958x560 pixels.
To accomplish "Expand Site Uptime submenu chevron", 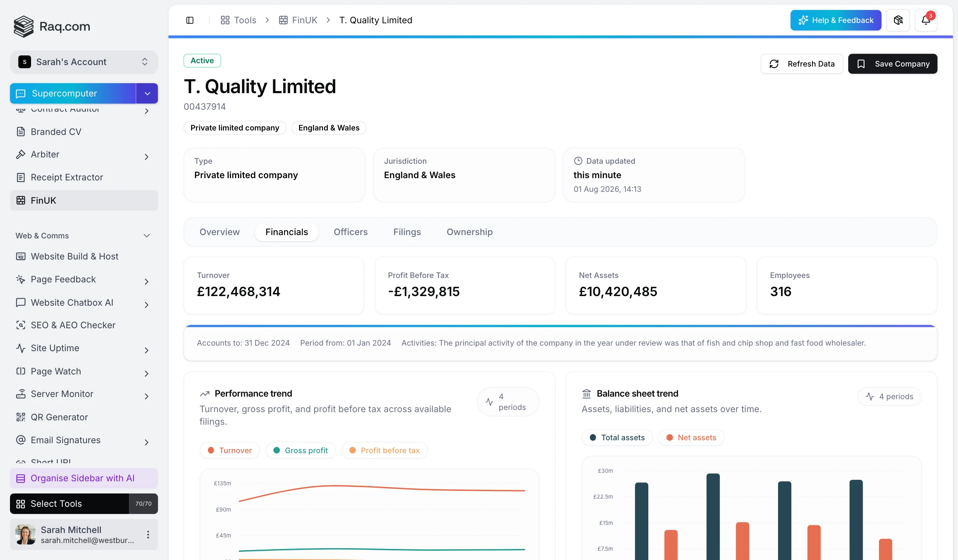I will pos(147,350).
